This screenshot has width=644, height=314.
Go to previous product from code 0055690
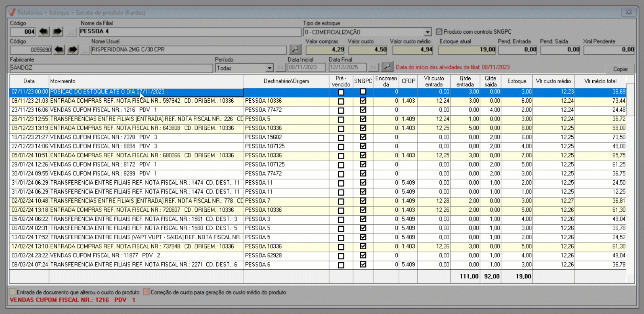pyautogui.click(x=59, y=50)
